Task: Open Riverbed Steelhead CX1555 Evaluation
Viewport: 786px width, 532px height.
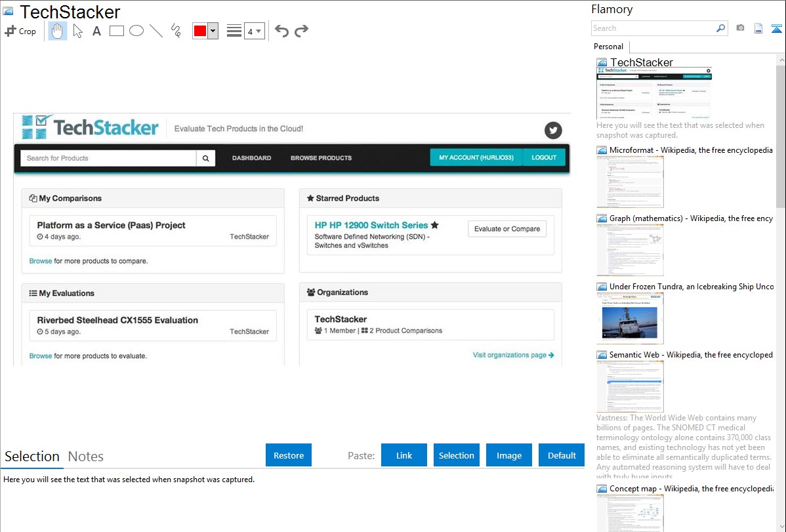Action: (117, 320)
